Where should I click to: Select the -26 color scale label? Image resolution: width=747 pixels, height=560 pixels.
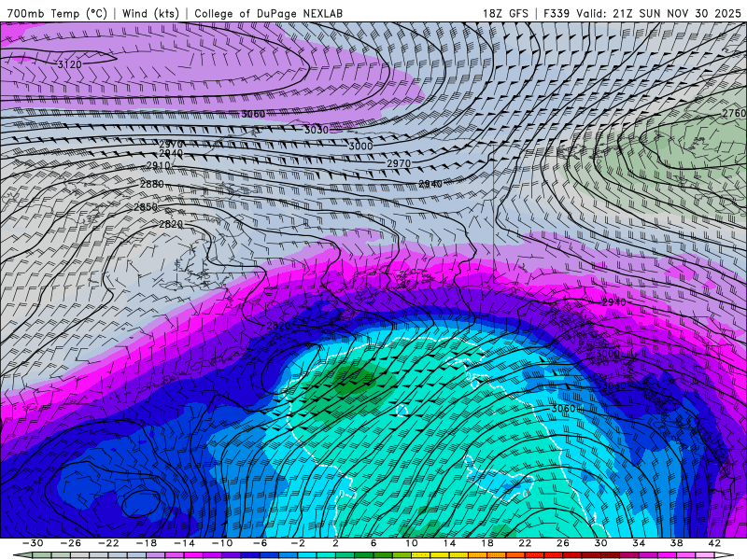click(71, 543)
